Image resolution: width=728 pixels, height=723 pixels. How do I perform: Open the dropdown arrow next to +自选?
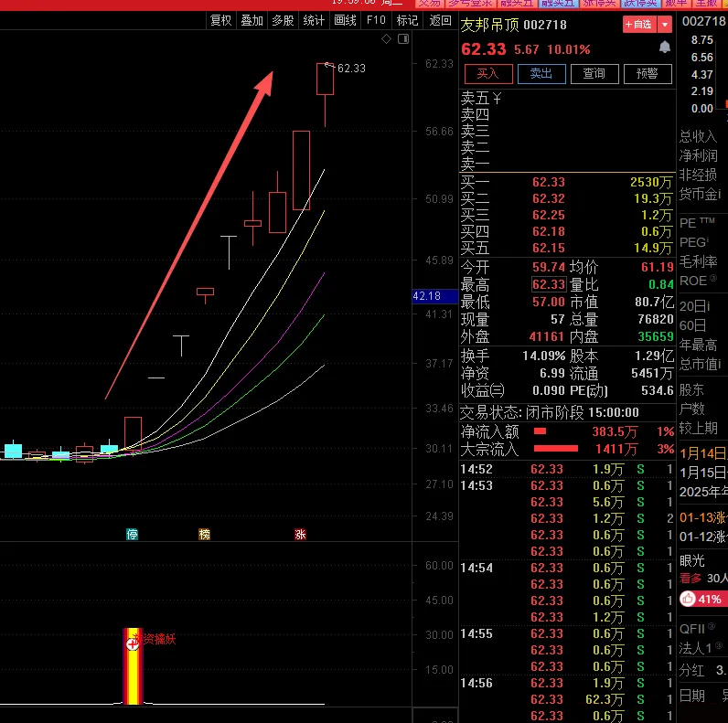665,24
